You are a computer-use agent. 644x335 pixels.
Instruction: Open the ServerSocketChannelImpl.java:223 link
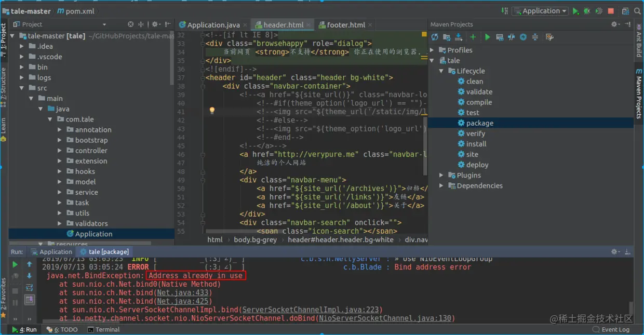coord(311,310)
